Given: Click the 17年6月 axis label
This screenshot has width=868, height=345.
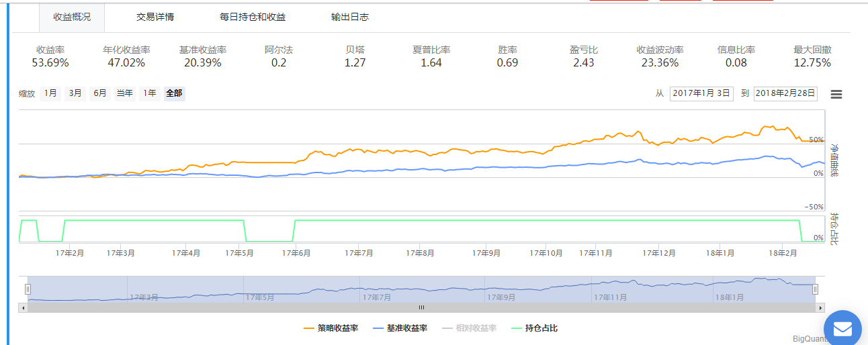Looking at the screenshot, I should point(296,253).
